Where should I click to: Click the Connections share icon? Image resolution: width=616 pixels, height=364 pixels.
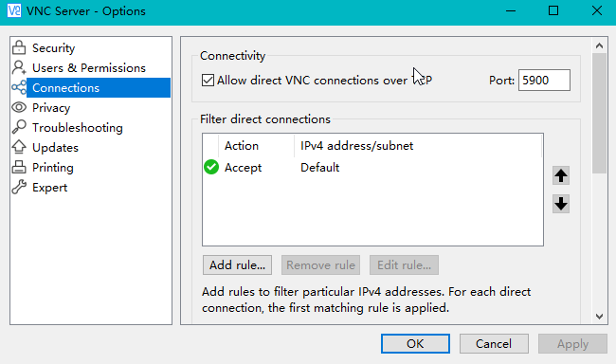click(x=19, y=87)
